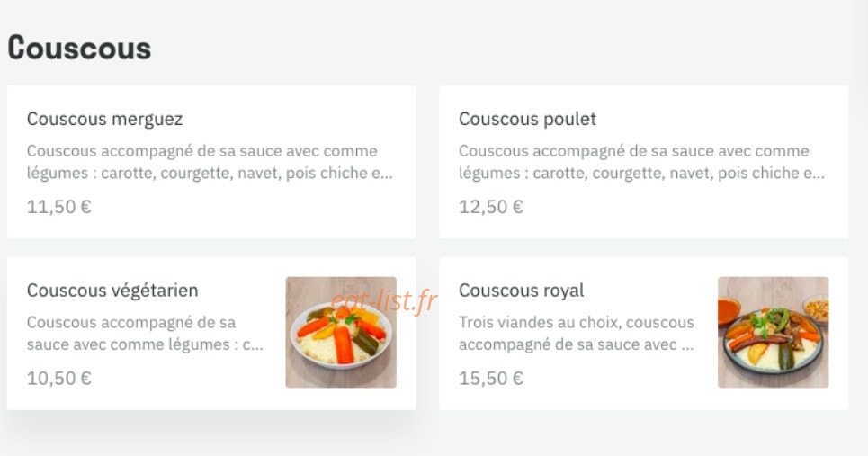View the Couscous végétarien dish photo

[x=341, y=332]
